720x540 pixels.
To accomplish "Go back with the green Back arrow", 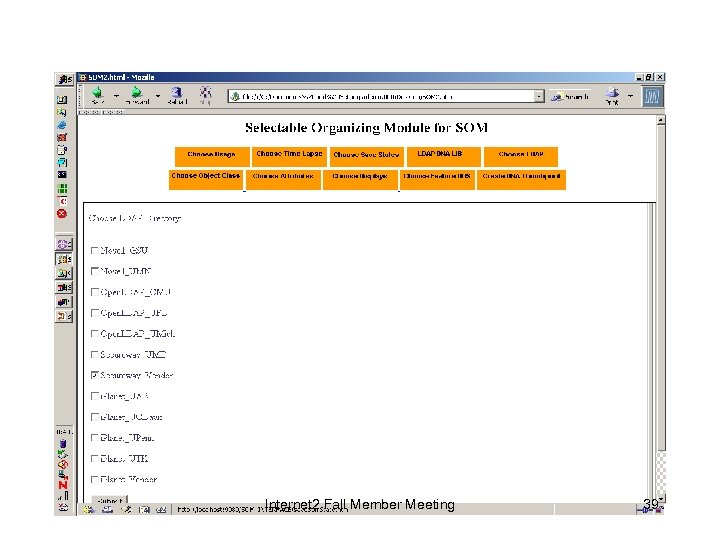I will coord(98,95).
